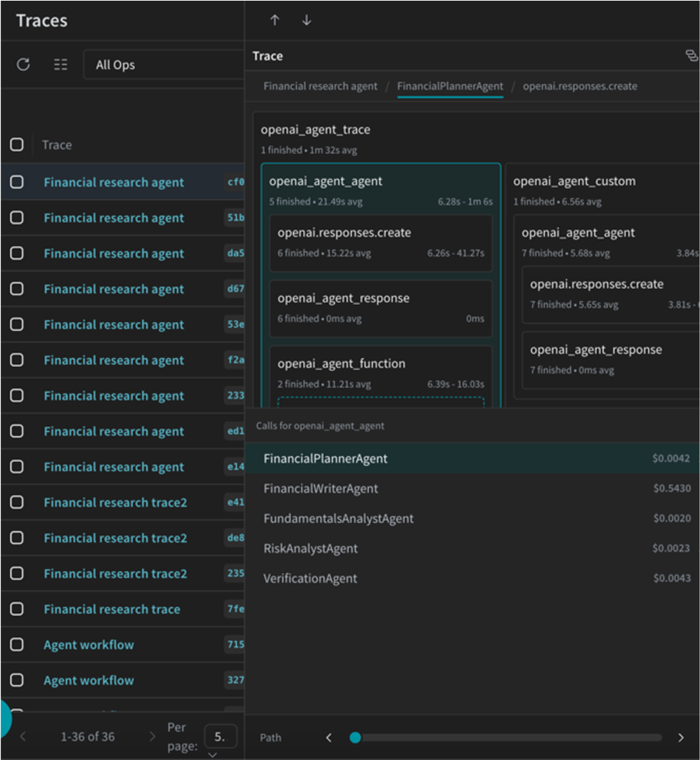Select openai_agent_response card with 7 finished
This screenshot has height=760, width=700.
click(611, 360)
